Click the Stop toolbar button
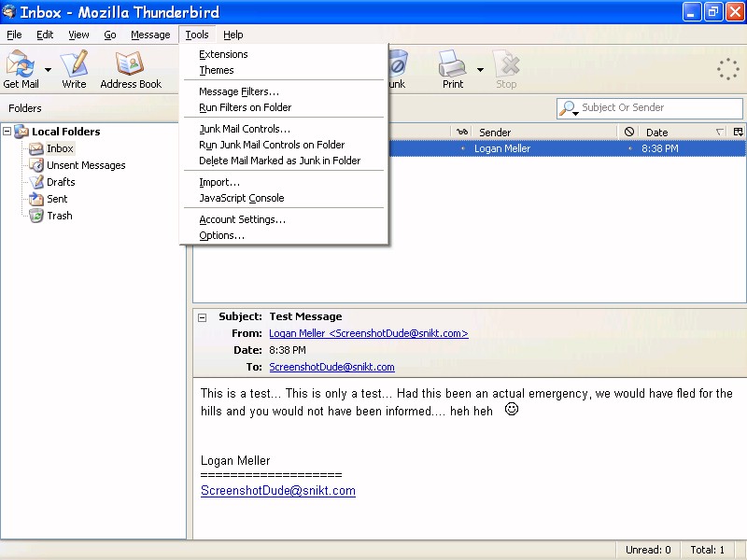This screenshot has height=560, width=747. [506, 69]
